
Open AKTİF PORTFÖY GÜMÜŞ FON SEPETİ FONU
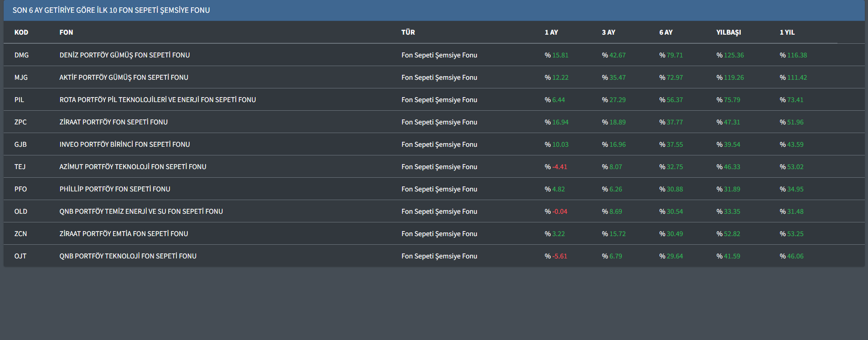tap(124, 77)
